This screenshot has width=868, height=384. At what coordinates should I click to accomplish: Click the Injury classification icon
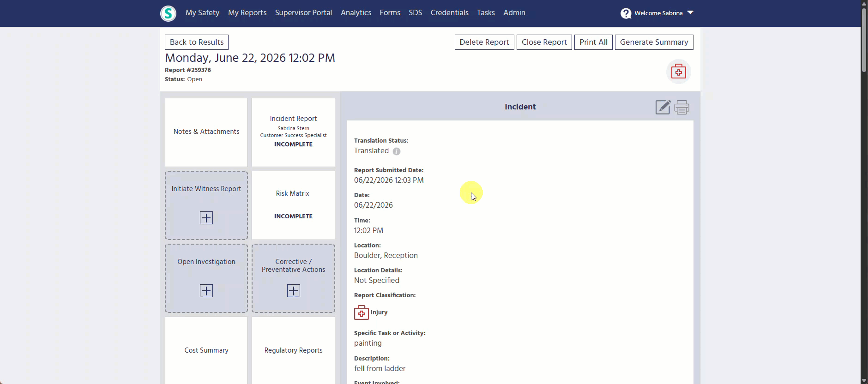[362, 312]
